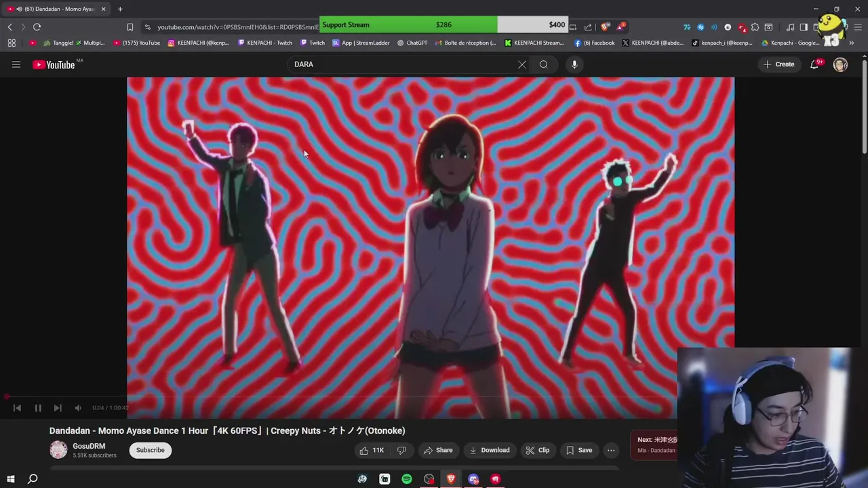
Task: Go back in browser history
Action: (x=9, y=26)
